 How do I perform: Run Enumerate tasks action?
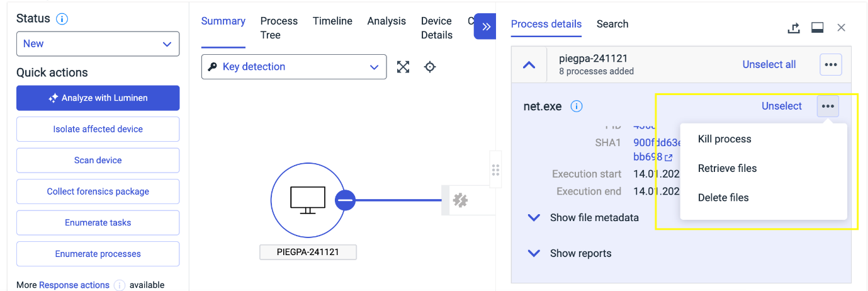[98, 222]
